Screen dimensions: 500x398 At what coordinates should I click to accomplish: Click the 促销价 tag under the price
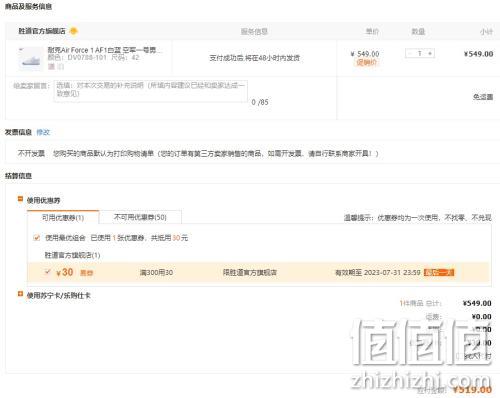pos(366,62)
